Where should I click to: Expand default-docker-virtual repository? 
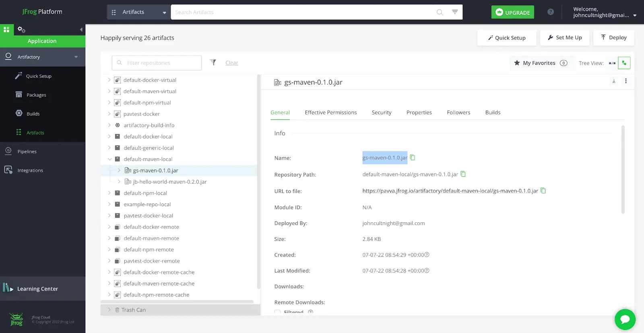point(109,80)
